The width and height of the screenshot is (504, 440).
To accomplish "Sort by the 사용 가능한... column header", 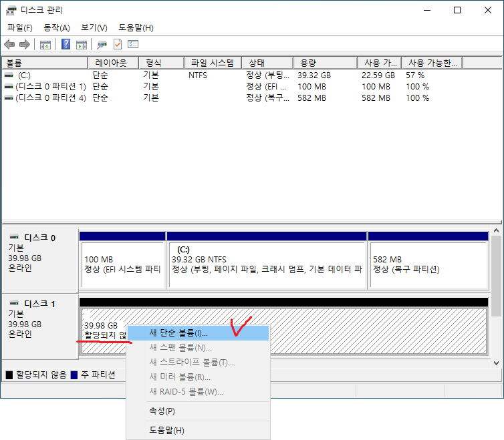I will coord(432,63).
